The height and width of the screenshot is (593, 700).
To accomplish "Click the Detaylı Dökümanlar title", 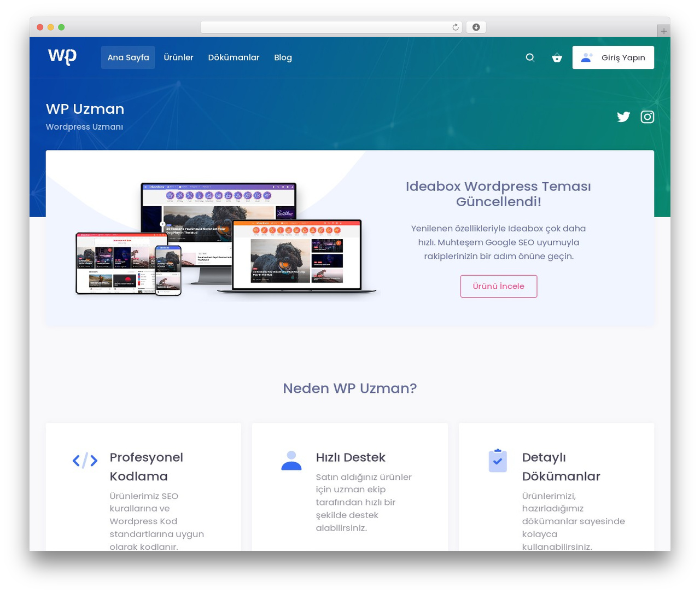I will (561, 467).
